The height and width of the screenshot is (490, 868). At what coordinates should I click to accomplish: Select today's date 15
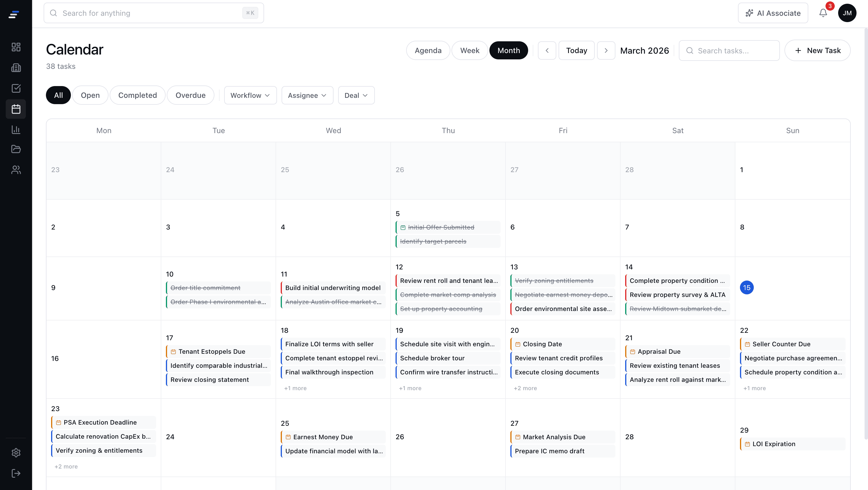(x=746, y=287)
